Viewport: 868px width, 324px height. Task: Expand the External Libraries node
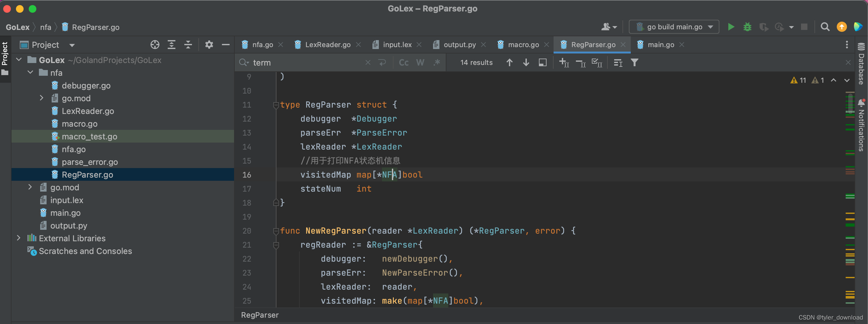tap(19, 238)
